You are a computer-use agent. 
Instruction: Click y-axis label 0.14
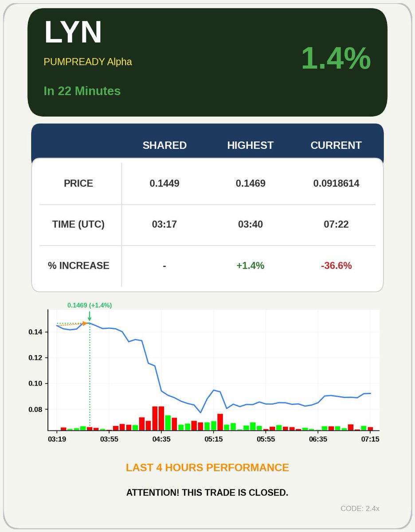35,332
